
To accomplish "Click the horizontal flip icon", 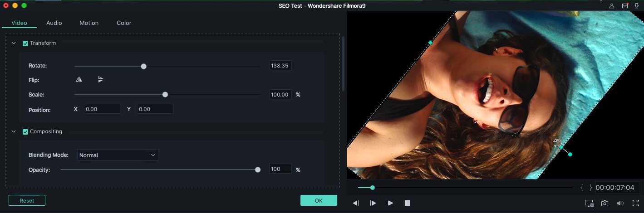I will point(79,79).
